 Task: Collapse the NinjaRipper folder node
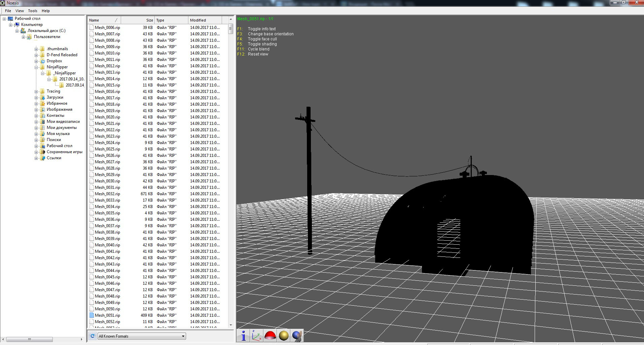click(36, 67)
